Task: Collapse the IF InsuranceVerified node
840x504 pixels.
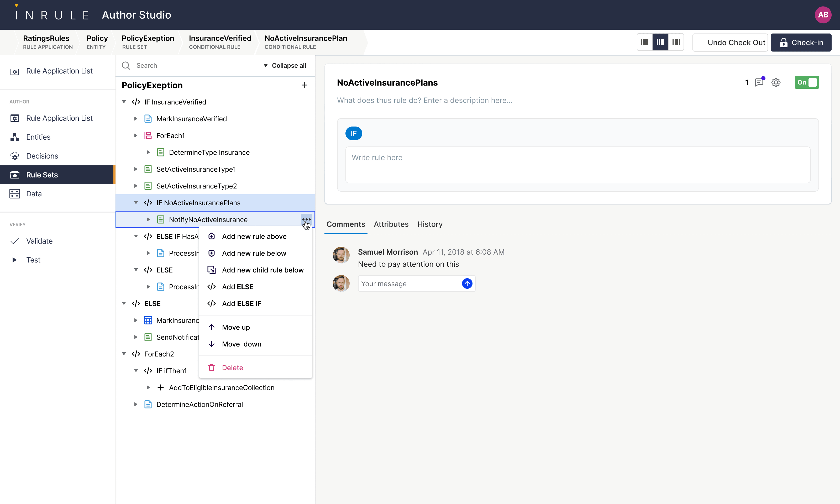Action: point(124,102)
